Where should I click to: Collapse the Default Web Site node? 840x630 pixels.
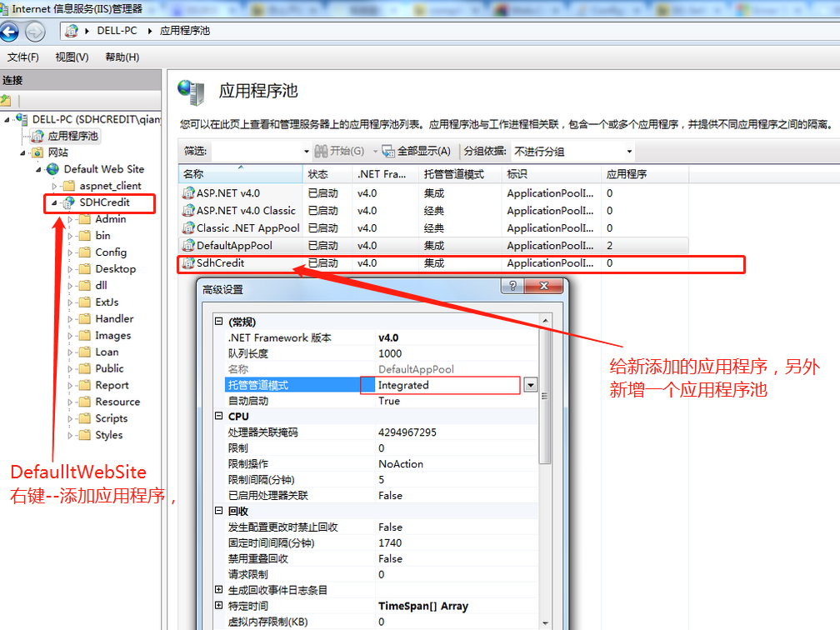click(38, 170)
